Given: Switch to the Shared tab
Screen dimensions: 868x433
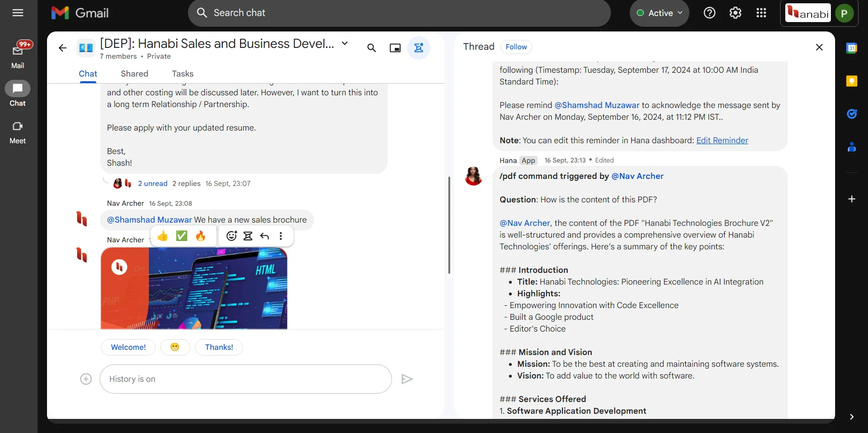Looking at the screenshot, I should pyautogui.click(x=134, y=74).
